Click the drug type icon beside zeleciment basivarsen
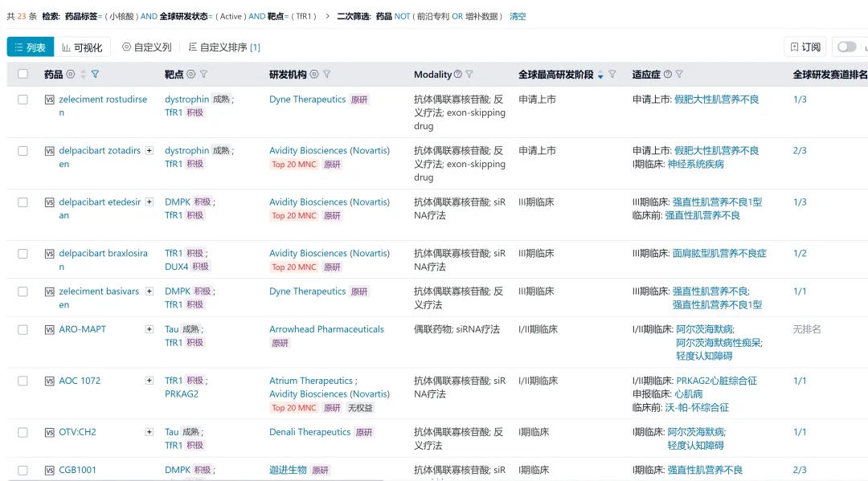 [49, 291]
